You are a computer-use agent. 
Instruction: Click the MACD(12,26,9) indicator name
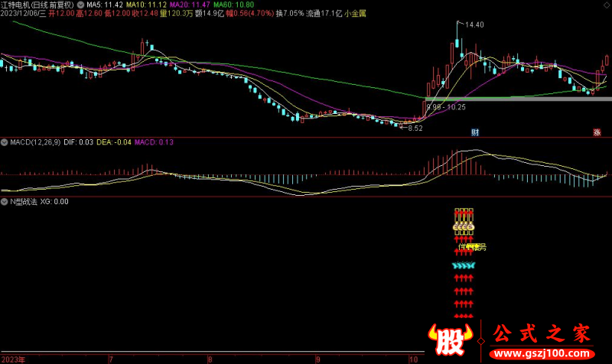click(34, 141)
